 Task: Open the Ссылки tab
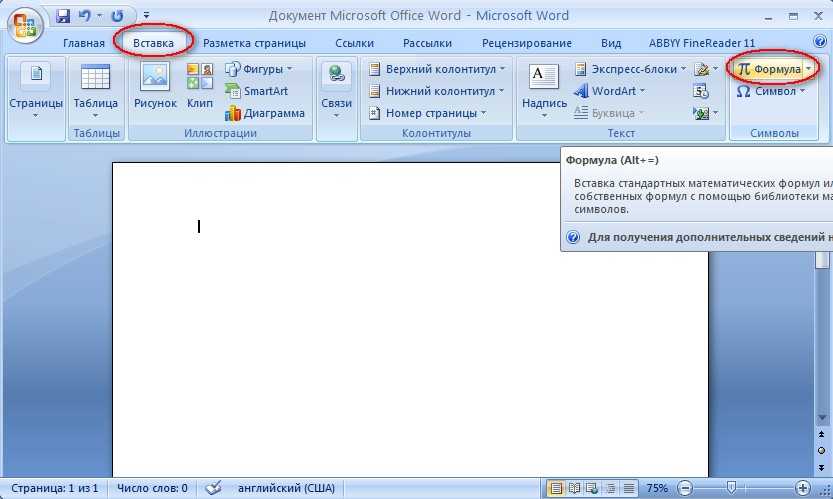(x=354, y=43)
